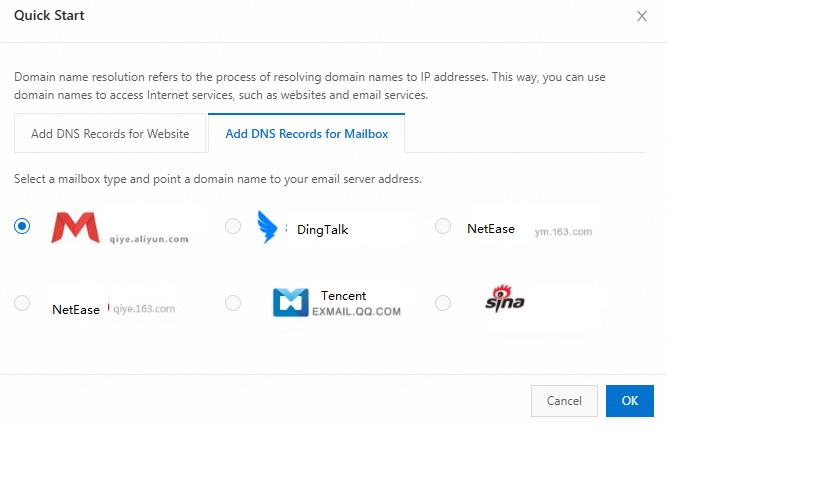Pick the Tencent Exmail radio button
This screenshot has height=485, width=829.
(233, 303)
